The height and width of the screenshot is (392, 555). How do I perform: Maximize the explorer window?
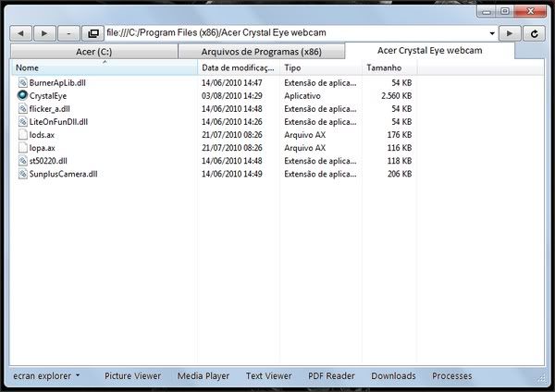(505, 12)
